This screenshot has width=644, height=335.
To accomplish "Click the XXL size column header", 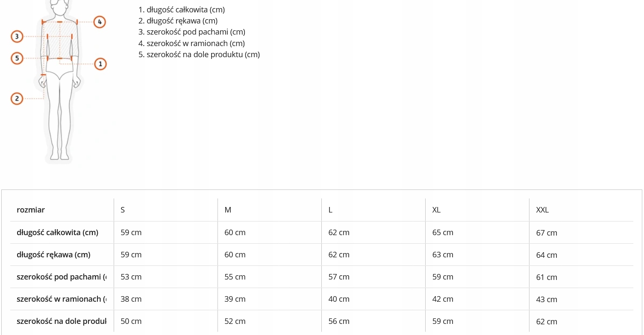I will point(542,210).
